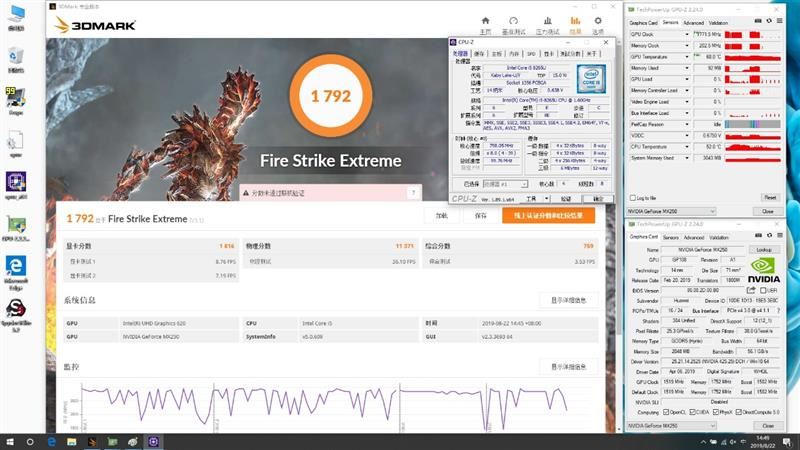This screenshot has height=450, width=800.
Task: Click the PerfCap Reason colored graph bar
Action: click(x=753, y=124)
